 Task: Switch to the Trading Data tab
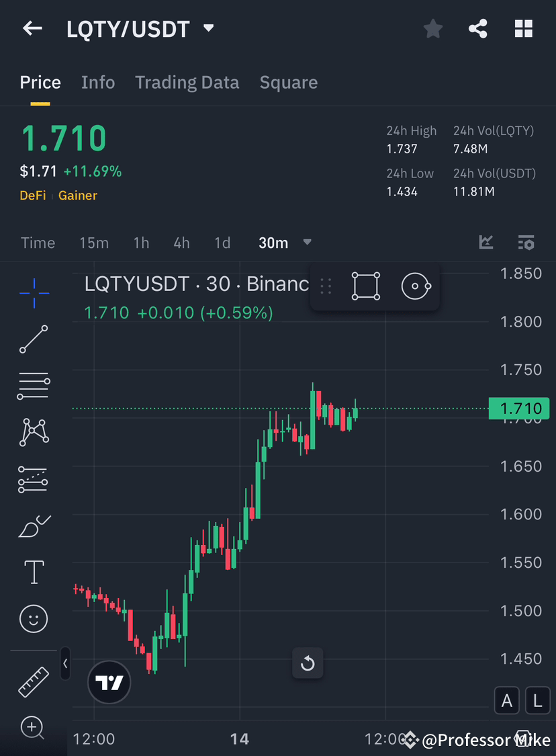tap(187, 82)
